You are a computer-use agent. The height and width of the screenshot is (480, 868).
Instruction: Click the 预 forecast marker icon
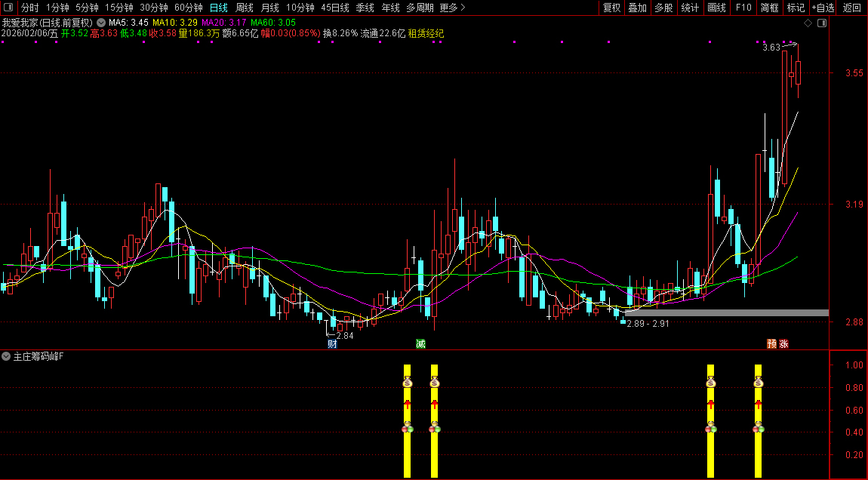pyautogui.click(x=771, y=344)
